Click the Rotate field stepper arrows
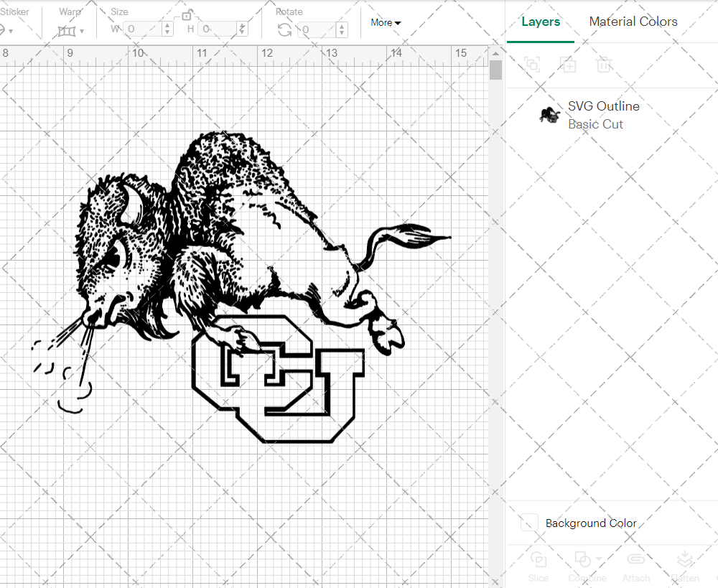The height and width of the screenshot is (588, 718). pyautogui.click(x=342, y=29)
